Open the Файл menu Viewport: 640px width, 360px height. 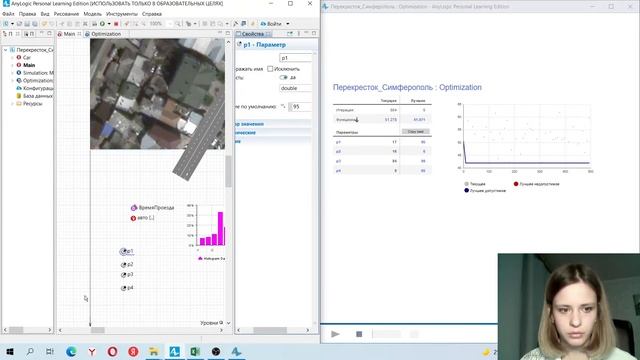pyautogui.click(x=8, y=14)
